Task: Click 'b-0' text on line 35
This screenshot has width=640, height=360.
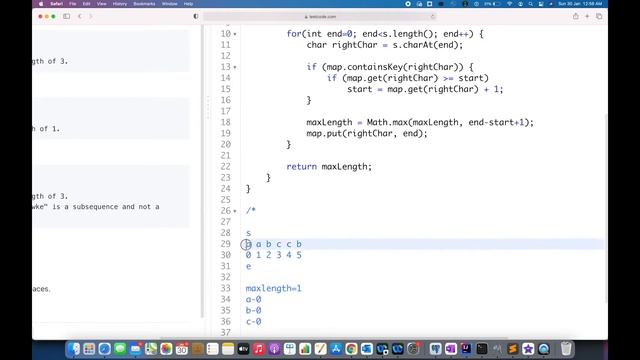Action: (x=253, y=311)
